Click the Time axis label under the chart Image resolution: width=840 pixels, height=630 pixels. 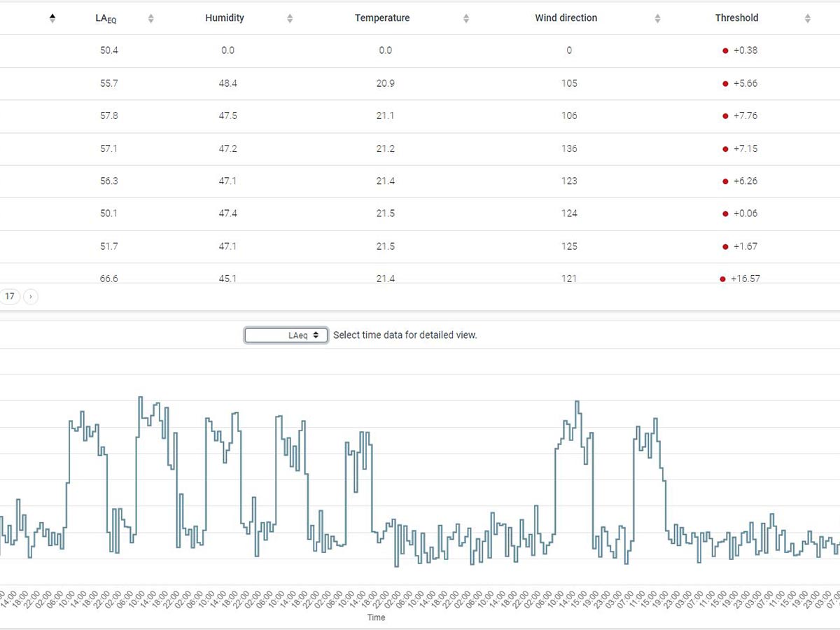tap(376, 617)
